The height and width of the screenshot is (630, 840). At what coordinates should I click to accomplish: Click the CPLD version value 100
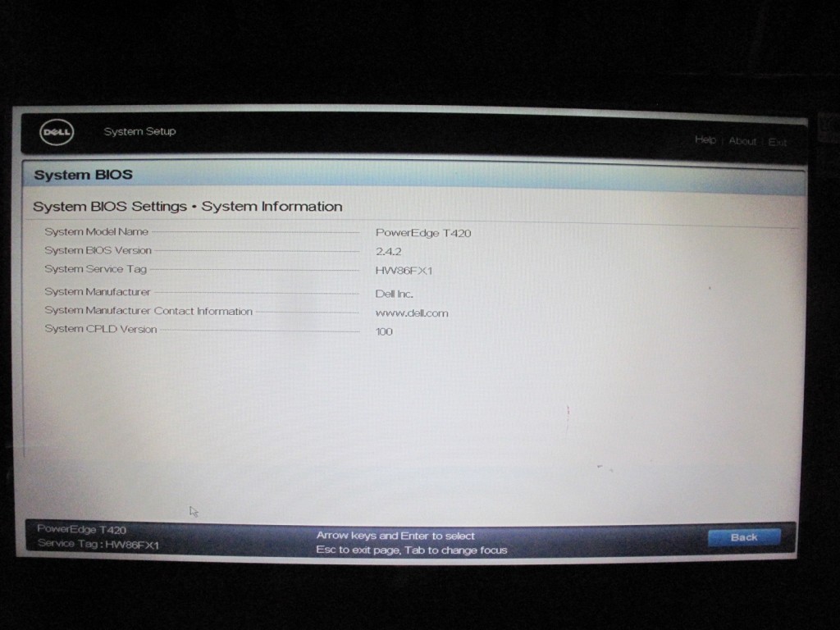point(384,332)
